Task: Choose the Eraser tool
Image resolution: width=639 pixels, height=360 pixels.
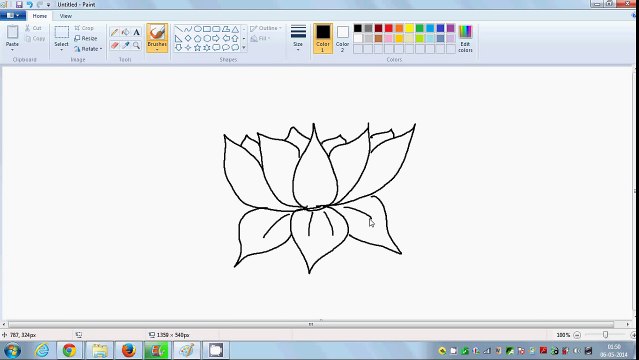Action: 115,45
